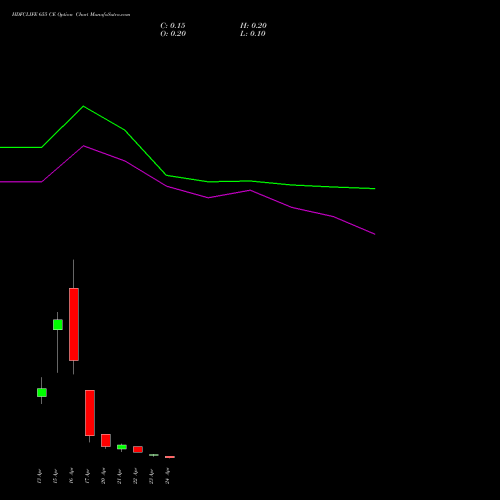
Task: Click the last tiny red candle for 24 Apr
Action: click(x=170, y=457)
